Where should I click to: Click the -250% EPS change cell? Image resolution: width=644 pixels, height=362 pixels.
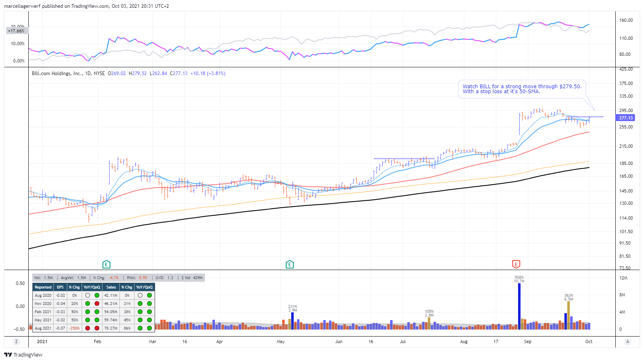pyautogui.click(x=74, y=328)
